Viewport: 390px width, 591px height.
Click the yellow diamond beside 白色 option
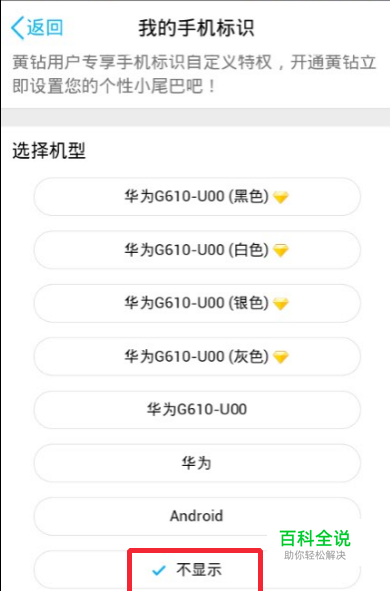point(281,250)
